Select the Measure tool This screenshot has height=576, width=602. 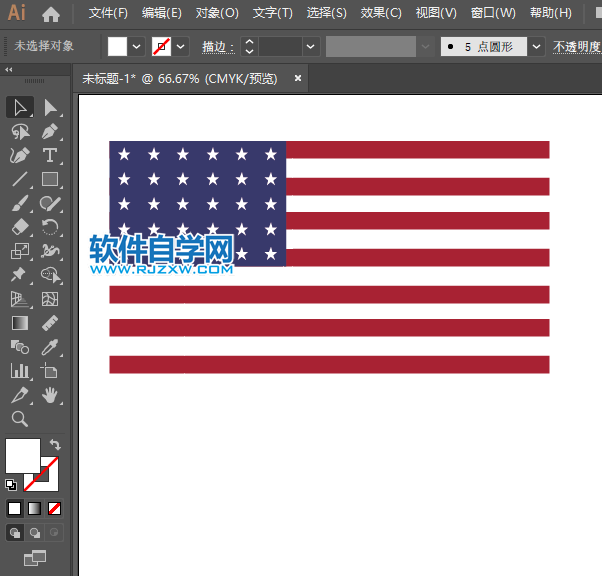click(x=50, y=323)
